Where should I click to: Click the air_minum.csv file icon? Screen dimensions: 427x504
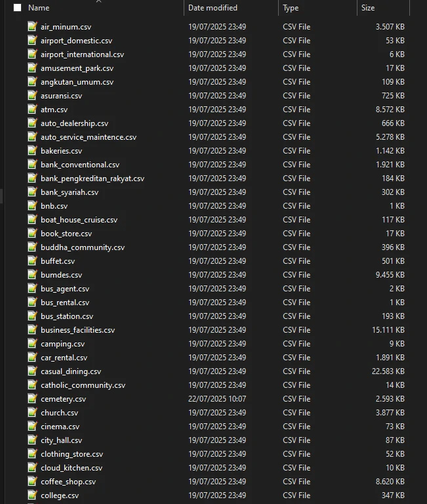click(32, 27)
